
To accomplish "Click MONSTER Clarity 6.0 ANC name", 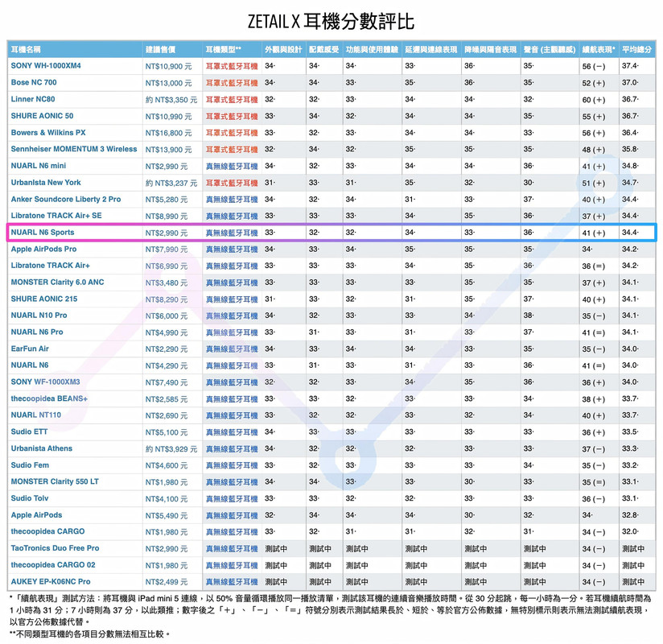I will click(x=57, y=283).
